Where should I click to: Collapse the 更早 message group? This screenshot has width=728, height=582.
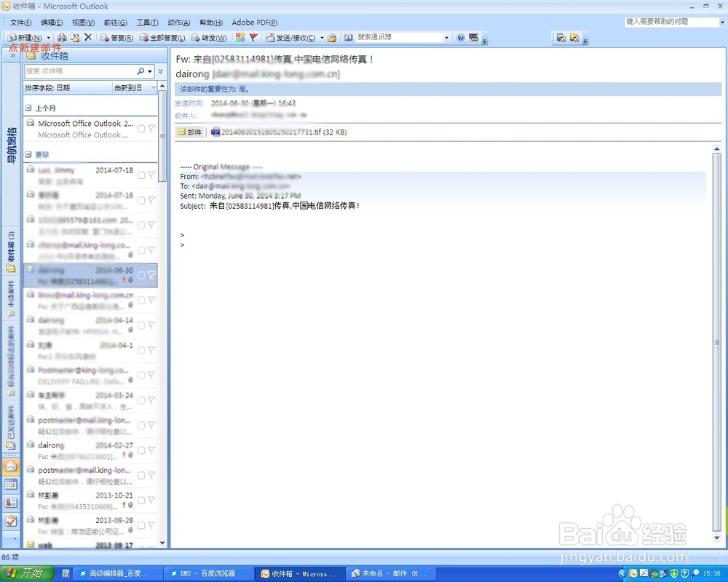coord(28,154)
